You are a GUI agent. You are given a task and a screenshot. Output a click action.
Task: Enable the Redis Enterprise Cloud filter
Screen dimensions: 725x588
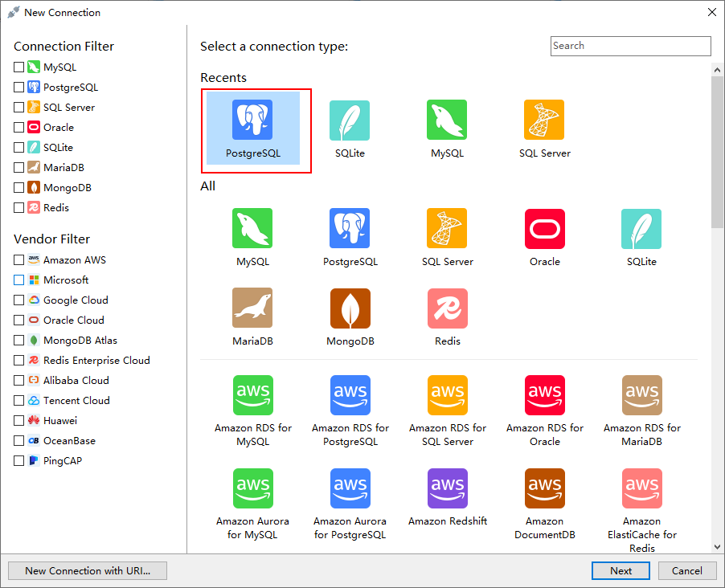[19, 360]
